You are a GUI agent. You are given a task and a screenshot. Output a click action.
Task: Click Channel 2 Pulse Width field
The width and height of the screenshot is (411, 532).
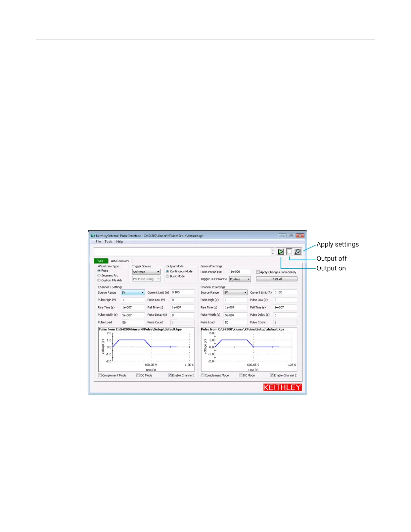pos(236,315)
